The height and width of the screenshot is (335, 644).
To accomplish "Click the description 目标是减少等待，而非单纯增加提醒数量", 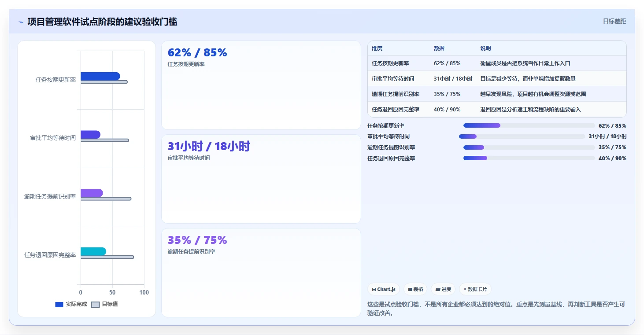I will point(528,79).
